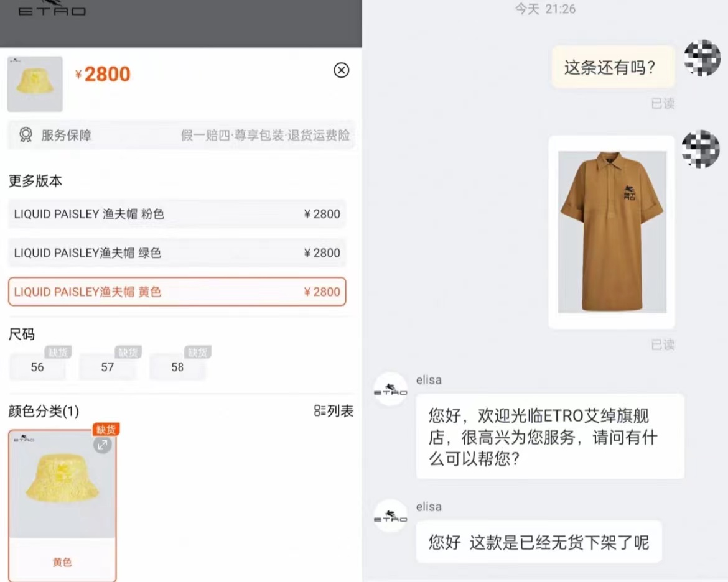The image size is (728, 582).
Task: Select LIQUID PAISLEY 渔夫帽 粉色 version
Action: pos(177,214)
